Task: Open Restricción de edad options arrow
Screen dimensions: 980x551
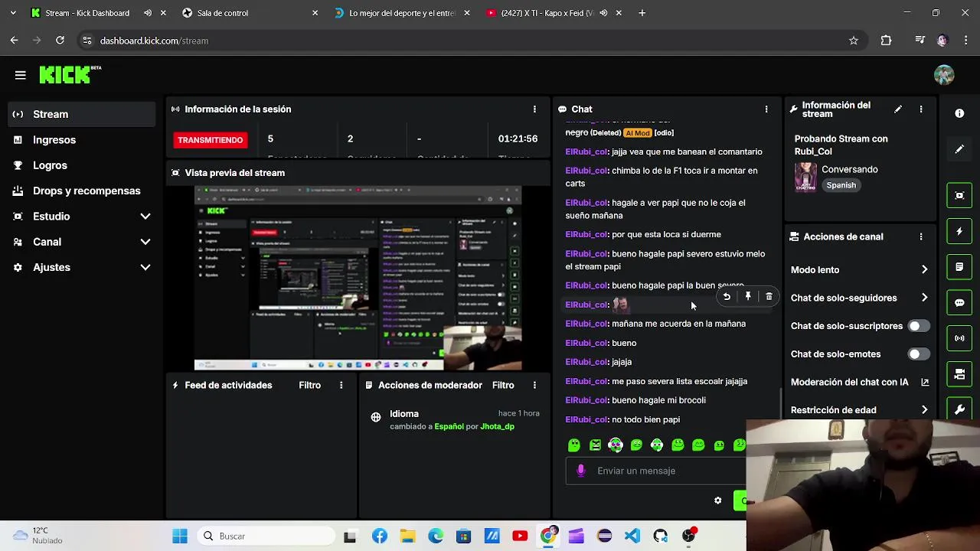Action: click(924, 410)
